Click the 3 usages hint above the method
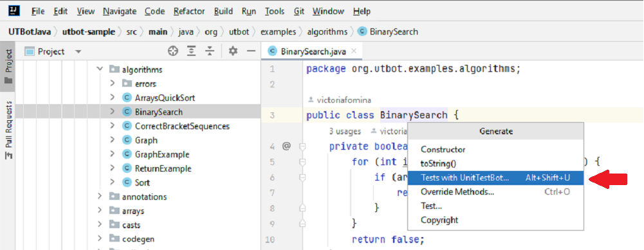This screenshot has width=644, height=250. 345,131
